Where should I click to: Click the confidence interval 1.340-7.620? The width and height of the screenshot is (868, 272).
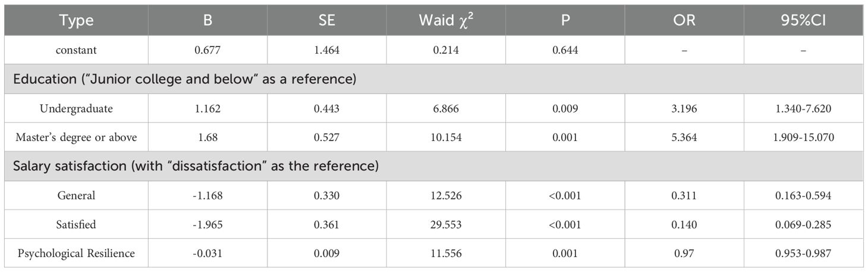(803, 108)
